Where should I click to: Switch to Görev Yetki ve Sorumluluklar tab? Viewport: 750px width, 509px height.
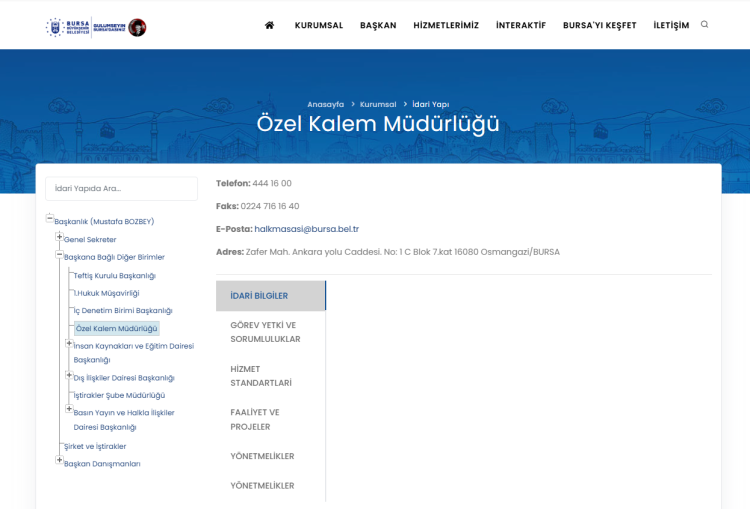point(263,332)
